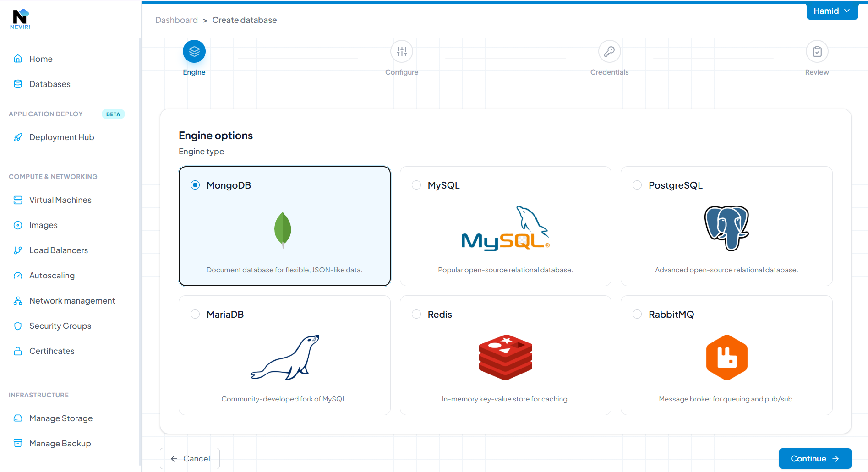Click the Create database breadcrumb

click(244, 20)
